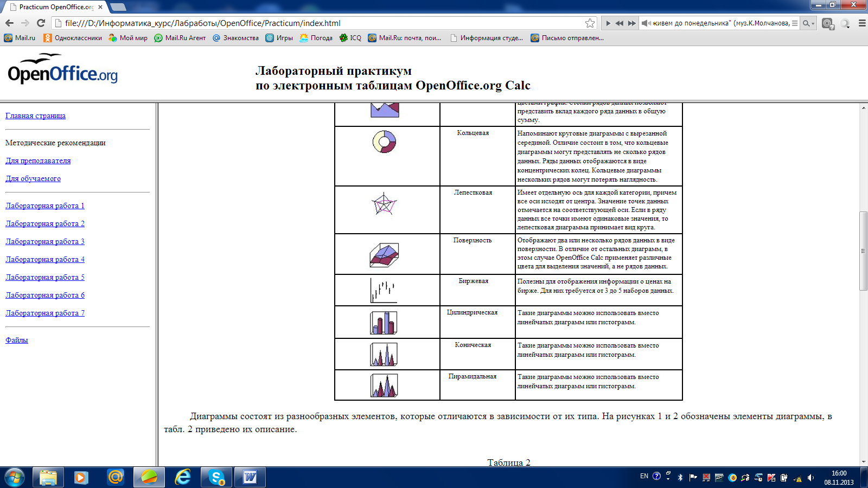Viewport: 868px width, 488px height.
Task: Click the Поверхность surface chart icon
Action: tap(384, 255)
